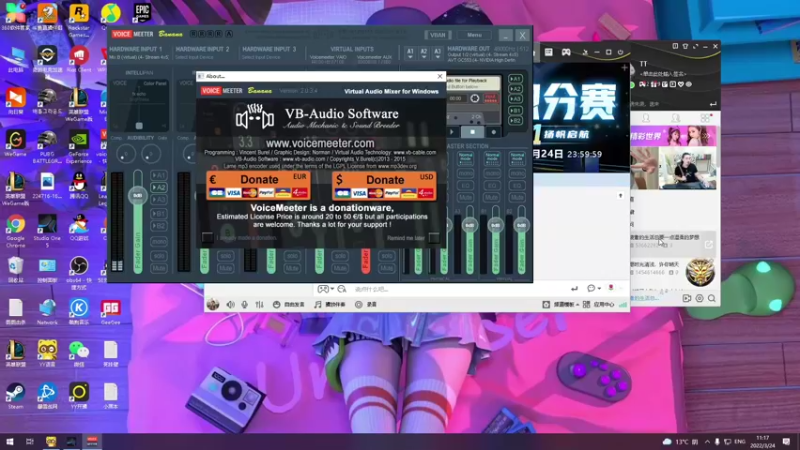Image resolution: width=800 pixels, height=450 pixels.
Task: Click the Voicemeeter icon in the taskbar
Action: click(x=92, y=441)
